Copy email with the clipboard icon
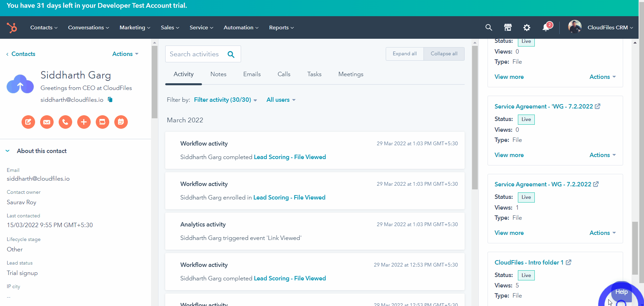Screen dimensions: 644x306 point(110,99)
